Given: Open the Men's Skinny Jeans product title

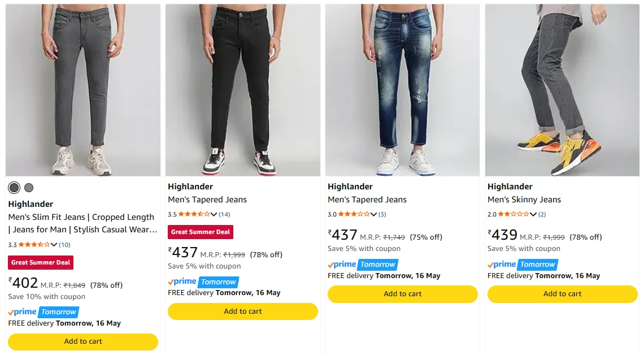Looking at the screenshot, I should pyautogui.click(x=524, y=200).
